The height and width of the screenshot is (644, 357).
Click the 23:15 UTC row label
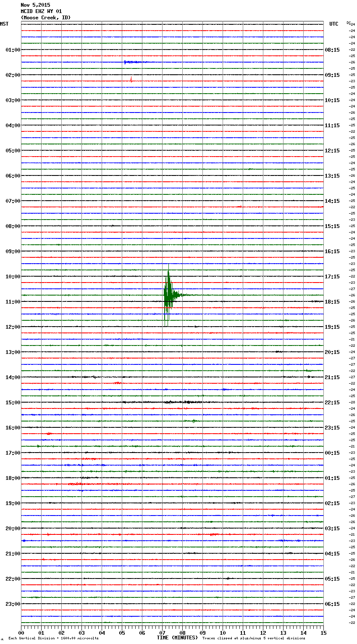[332, 427]
